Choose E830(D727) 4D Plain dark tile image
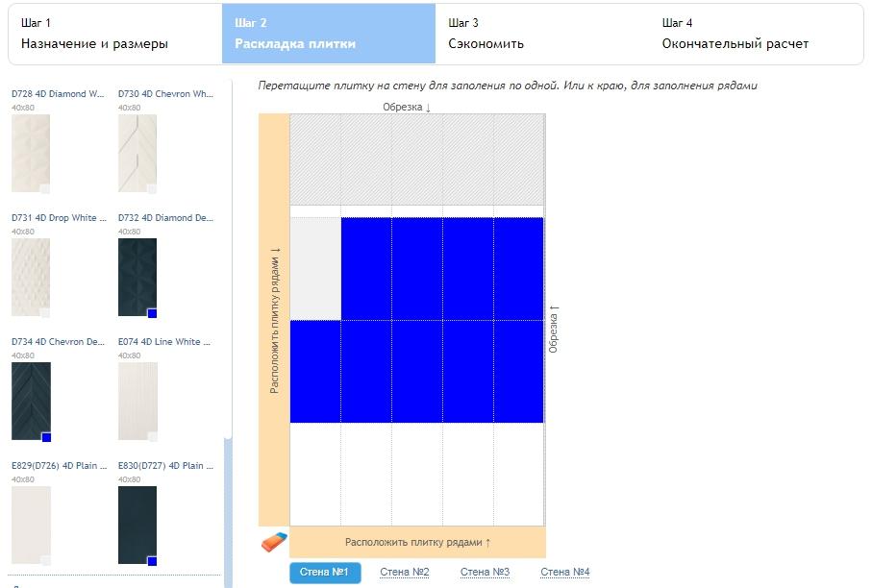The image size is (872, 588). [137, 525]
